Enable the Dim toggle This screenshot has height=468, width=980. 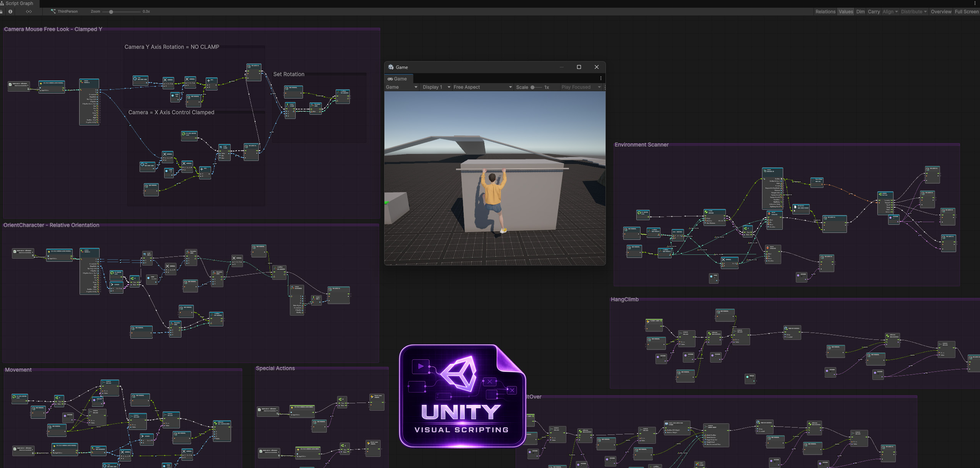coord(860,12)
